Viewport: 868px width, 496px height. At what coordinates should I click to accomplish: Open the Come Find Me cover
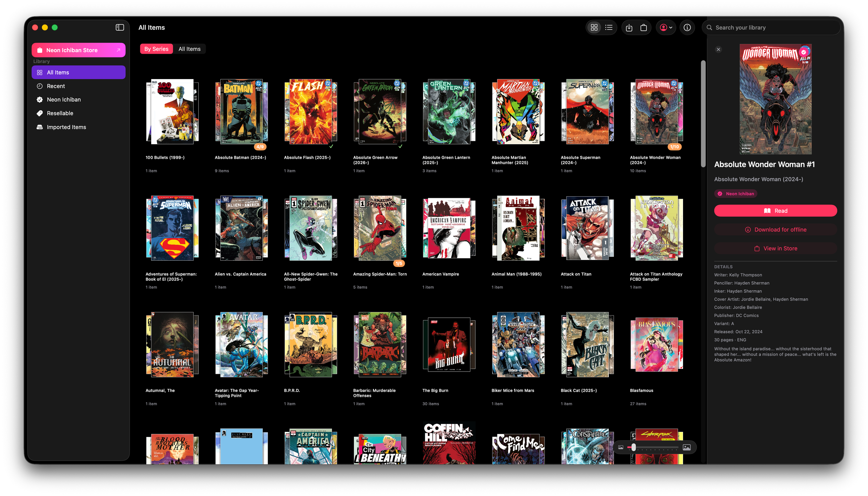click(518, 449)
